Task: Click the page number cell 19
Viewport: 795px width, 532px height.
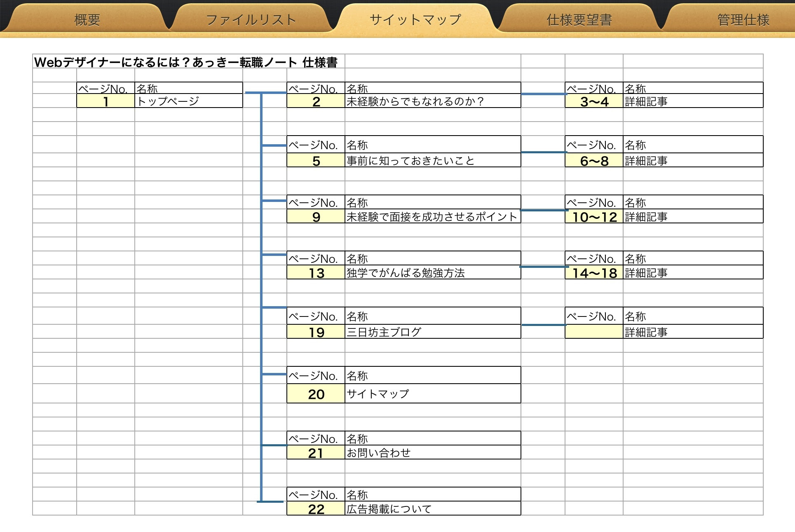Action: [x=316, y=332]
